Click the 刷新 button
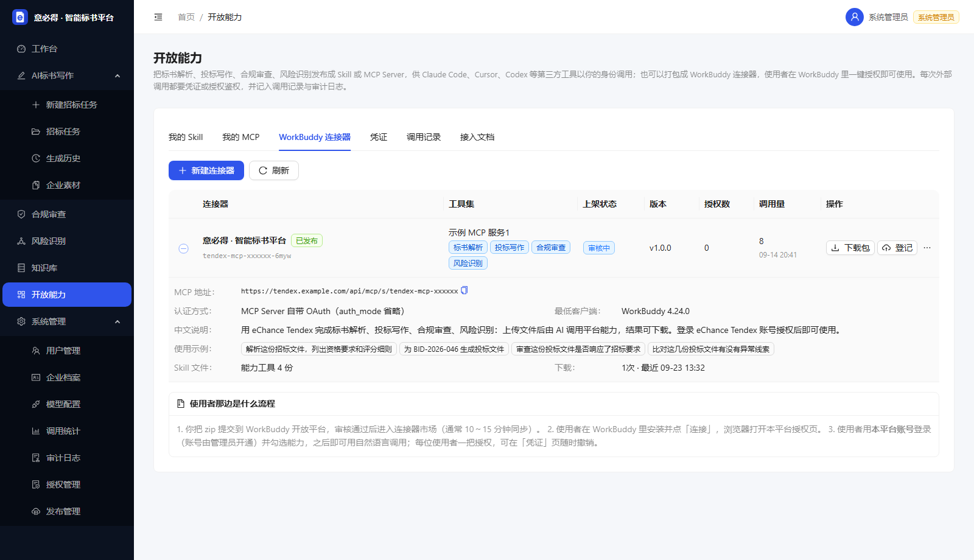The width and height of the screenshot is (974, 560). pyautogui.click(x=274, y=170)
